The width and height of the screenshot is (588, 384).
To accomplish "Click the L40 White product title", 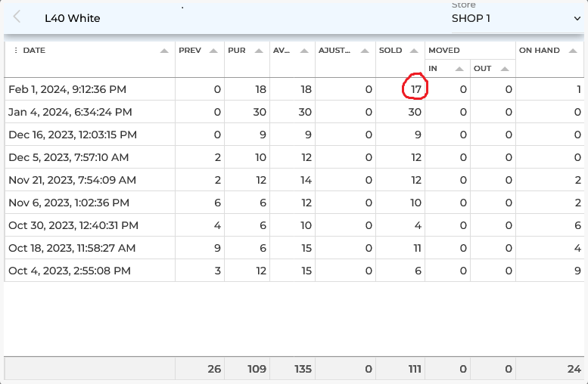I will [72, 18].
